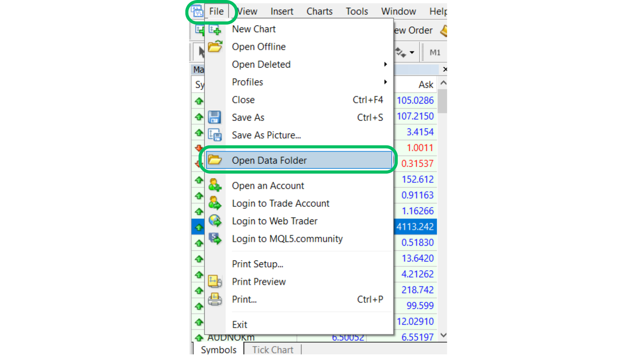Click the Open an Account person icon
The image size is (644, 361).
[215, 185]
